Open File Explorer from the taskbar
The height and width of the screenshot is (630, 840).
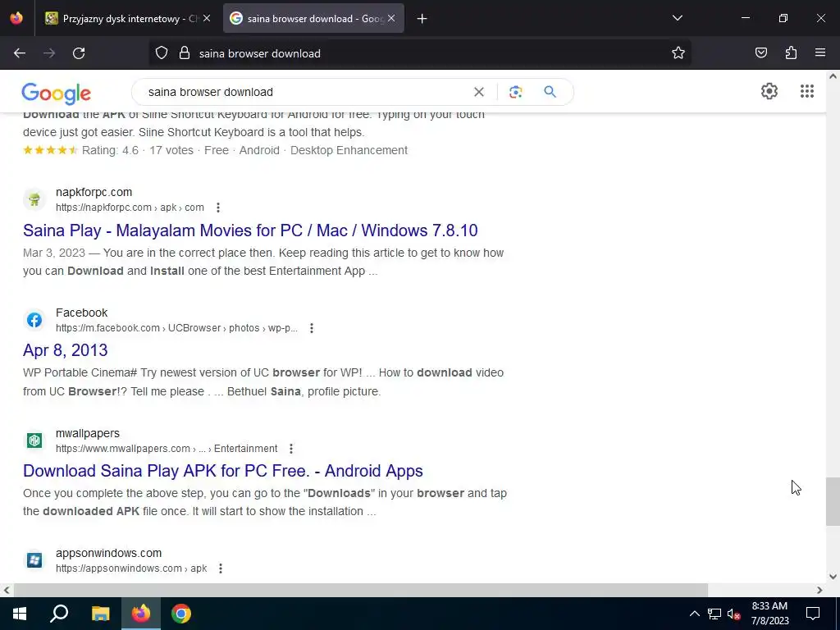point(100,614)
